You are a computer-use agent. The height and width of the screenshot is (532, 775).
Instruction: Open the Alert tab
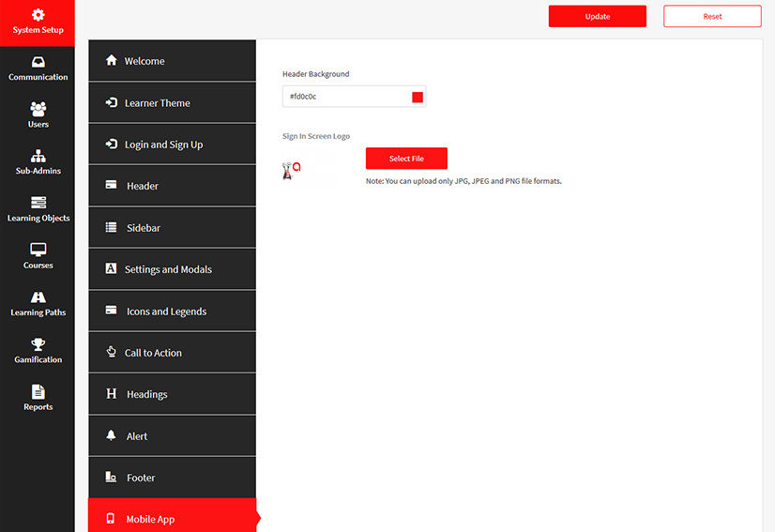(173, 435)
